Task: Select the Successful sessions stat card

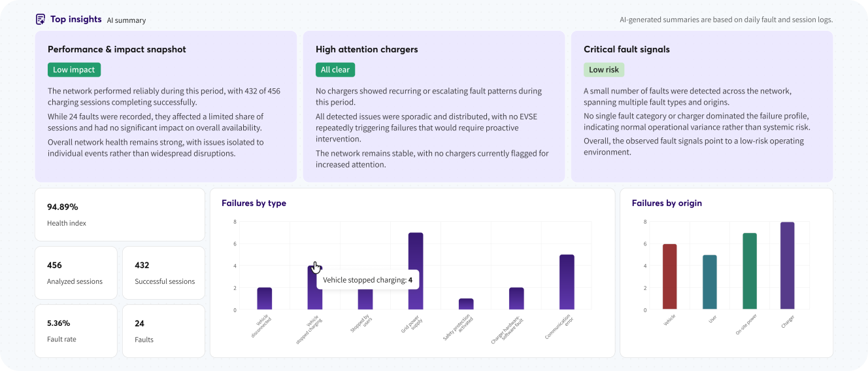Action: (163, 273)
